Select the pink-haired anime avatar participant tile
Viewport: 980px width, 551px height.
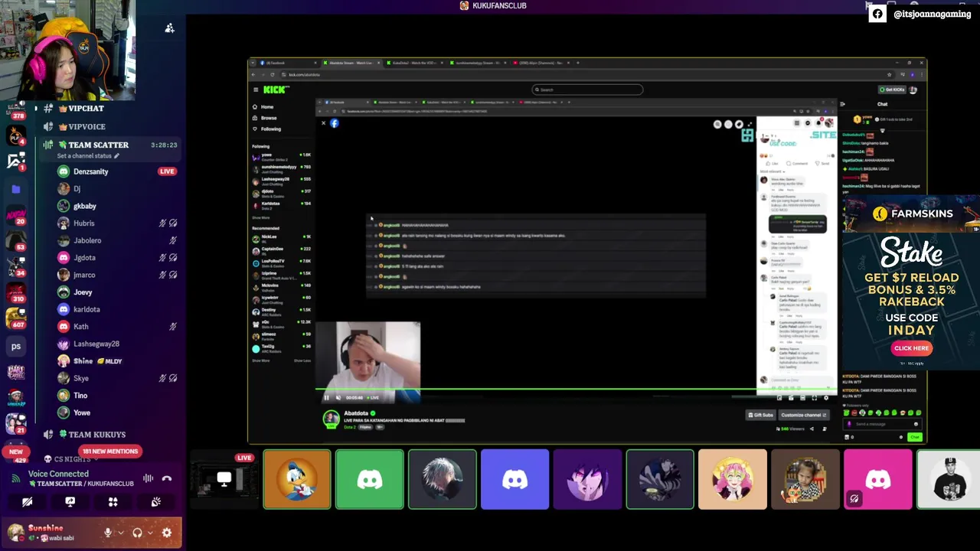[733, 479]
